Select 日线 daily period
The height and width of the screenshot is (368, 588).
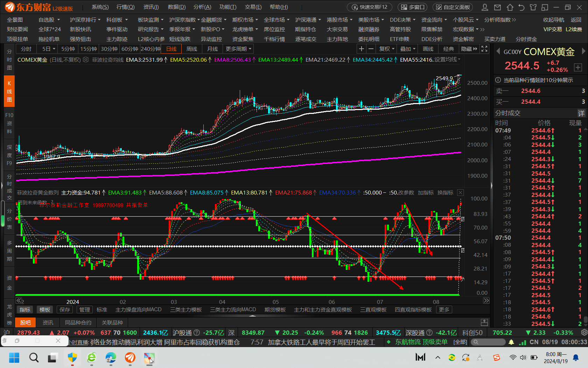point(171,49)
